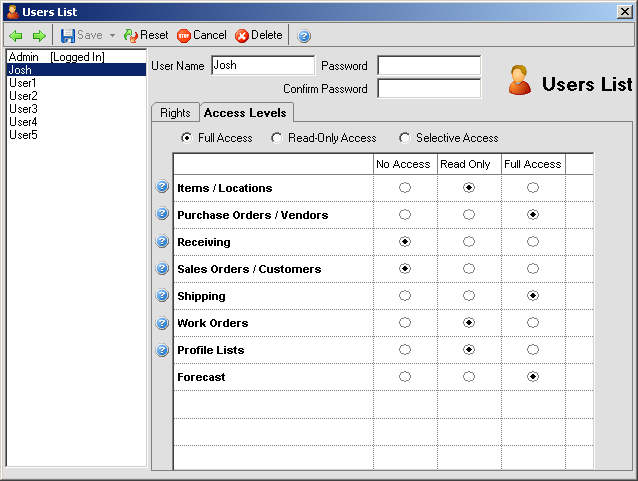Open help icon next to Receiving row

click(x=162, y=242)
